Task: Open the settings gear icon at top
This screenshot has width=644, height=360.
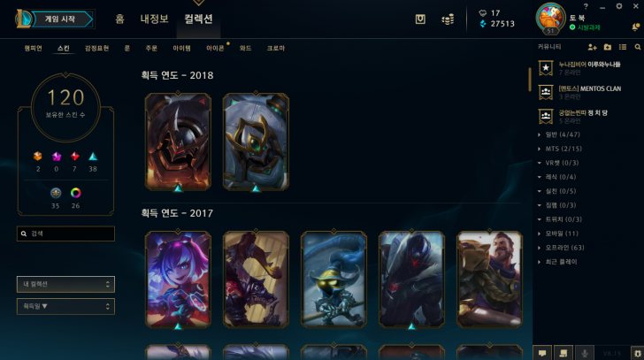Action: pos(618,6)
